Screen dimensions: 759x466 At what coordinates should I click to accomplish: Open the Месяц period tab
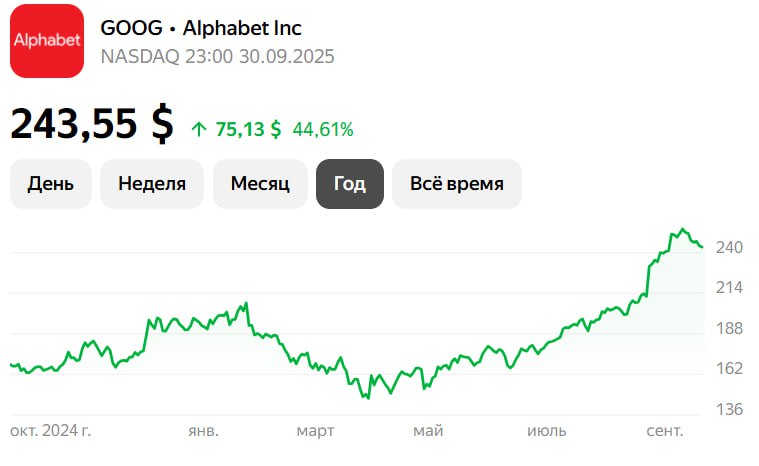point(260,184)
